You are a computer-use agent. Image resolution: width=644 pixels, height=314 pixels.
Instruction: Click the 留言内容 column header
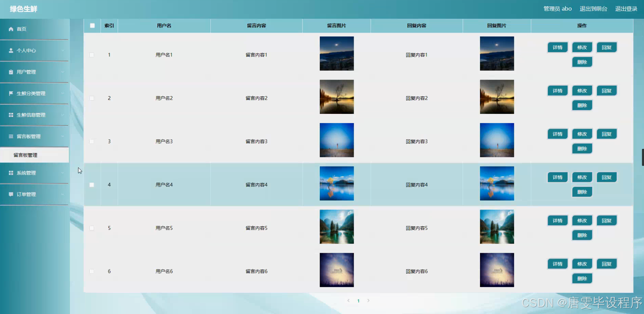click(x=256, y=25)
